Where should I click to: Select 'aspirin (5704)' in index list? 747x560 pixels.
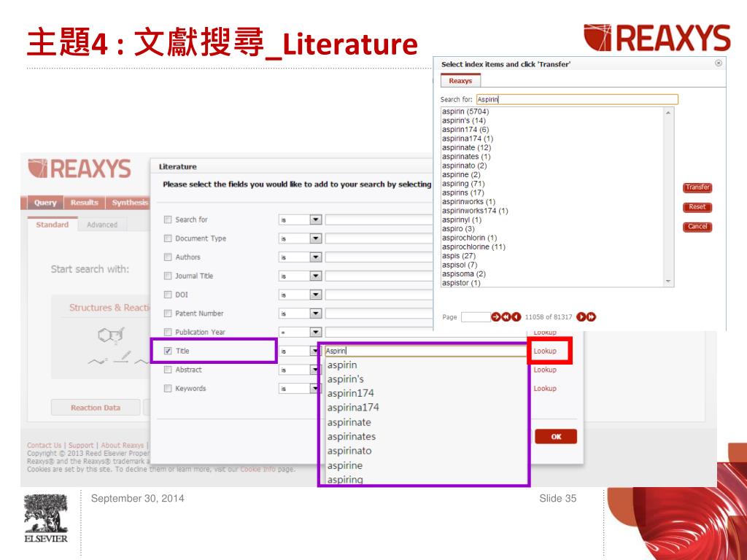465,112
